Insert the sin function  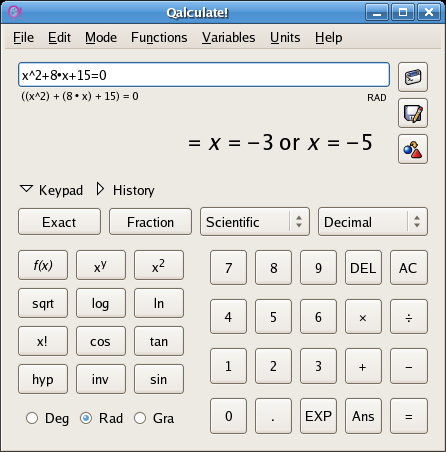tap(159, 379)
